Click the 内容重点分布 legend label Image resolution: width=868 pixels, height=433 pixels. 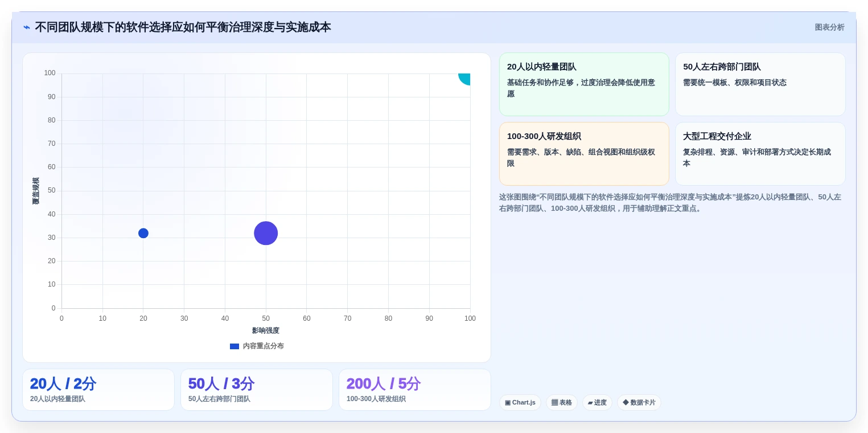[263, 346]
